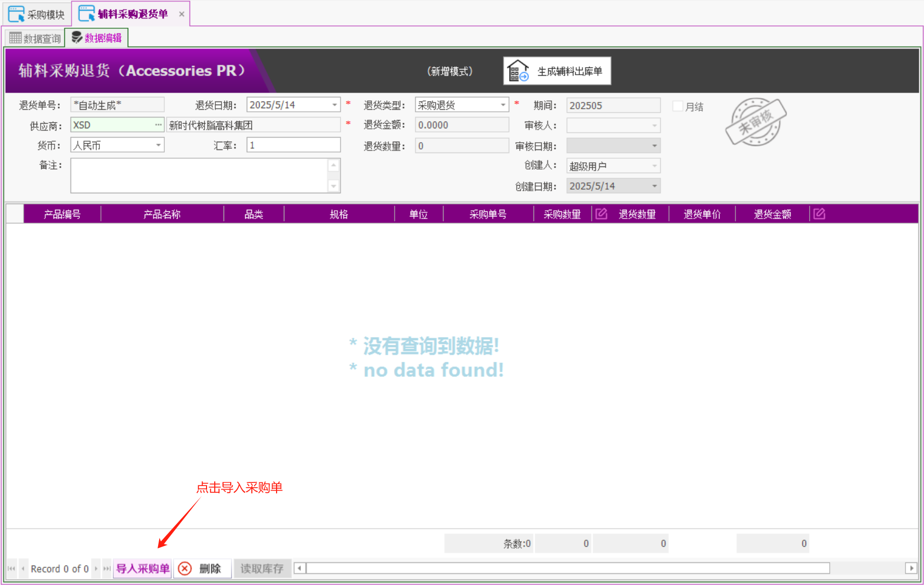Viewport: 924px width, 585px height.
Task: Toggle the 月结 checkbox
Action: (678, 106)
